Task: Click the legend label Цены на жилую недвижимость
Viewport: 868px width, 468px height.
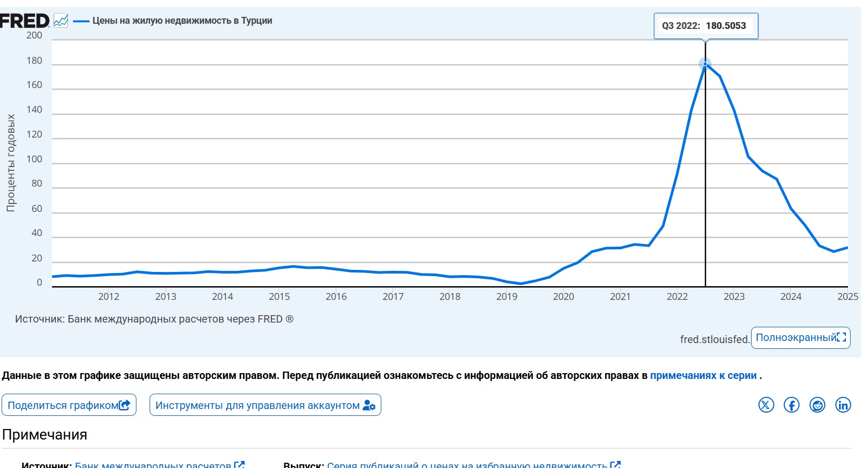Action: (x=182, y=21)
